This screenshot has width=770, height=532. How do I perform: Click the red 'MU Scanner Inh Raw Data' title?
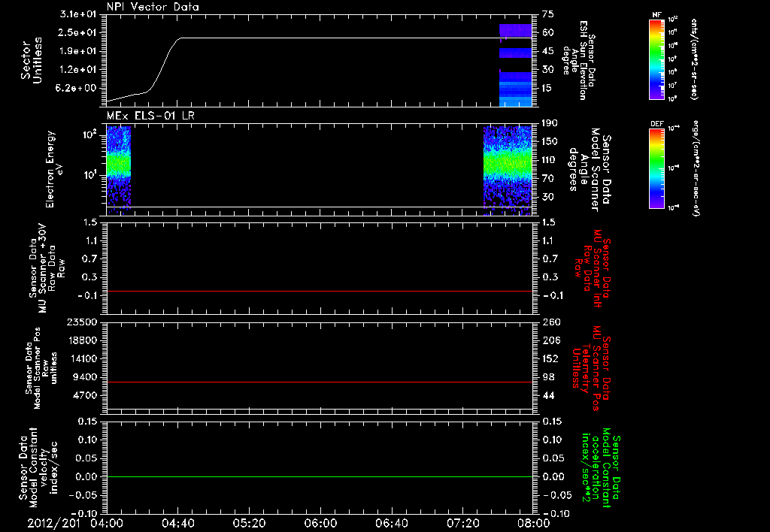point(593,268)
